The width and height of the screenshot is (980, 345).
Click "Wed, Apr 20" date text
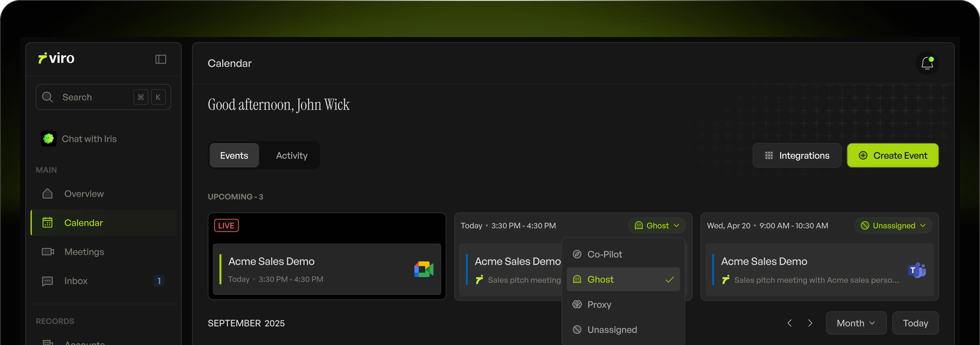[x=729, y=225]
